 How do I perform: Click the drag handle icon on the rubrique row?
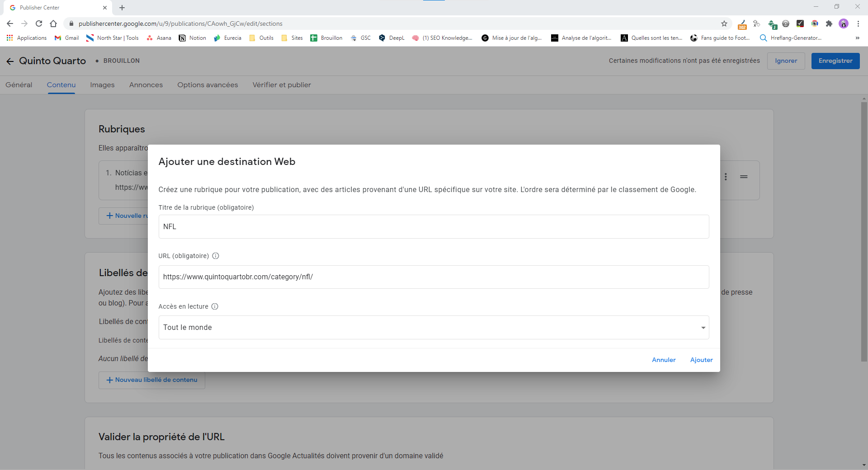point(744,177)
